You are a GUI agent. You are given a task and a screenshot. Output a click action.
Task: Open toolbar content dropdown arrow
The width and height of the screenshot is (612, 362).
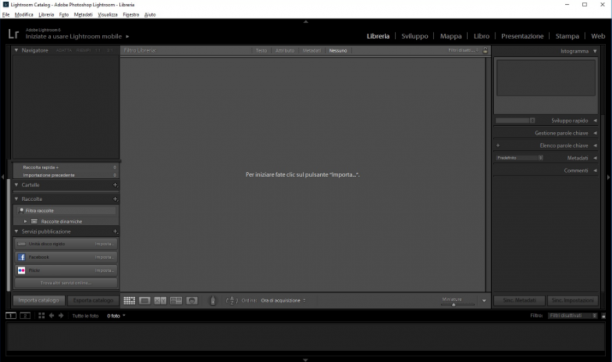(x=484, y=301)
